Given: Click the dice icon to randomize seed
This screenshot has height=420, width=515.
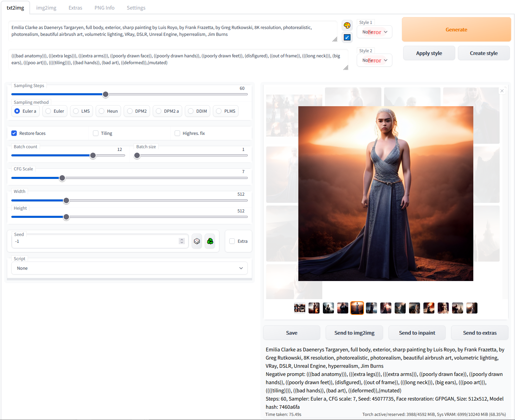Looking at the screenshot, I should (x=197, y=241).
